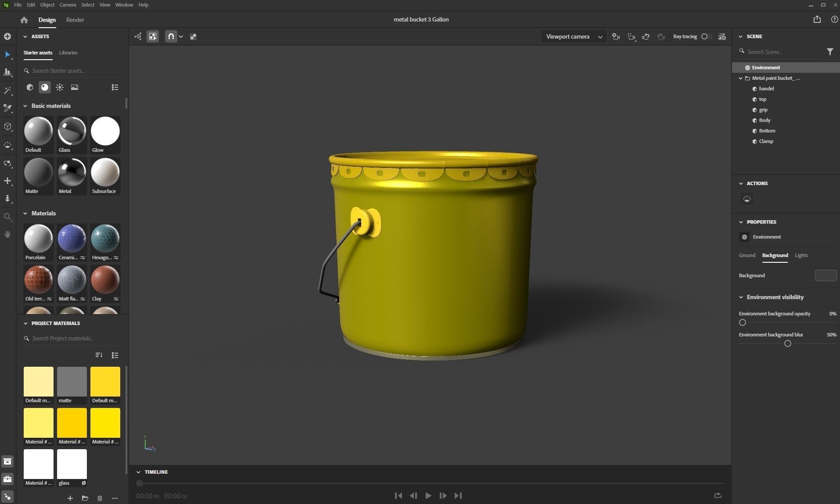Select the Orbit camera tool
This screenshot has width=840, height=504.
tap(7, 164)
